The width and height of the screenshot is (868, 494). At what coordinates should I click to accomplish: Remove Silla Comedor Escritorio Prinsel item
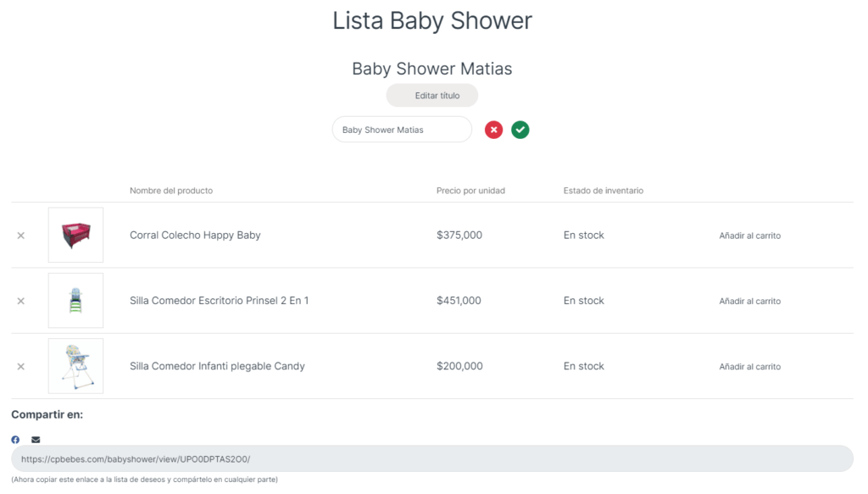21,301
